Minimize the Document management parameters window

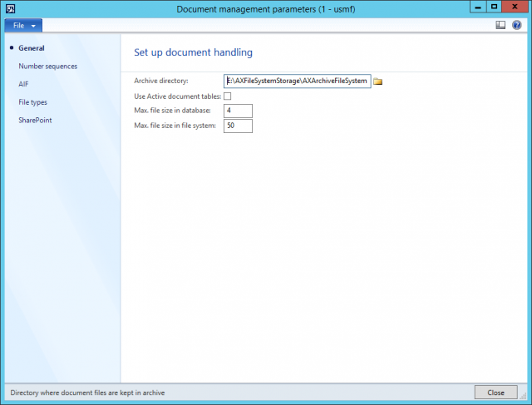(478, 7)
